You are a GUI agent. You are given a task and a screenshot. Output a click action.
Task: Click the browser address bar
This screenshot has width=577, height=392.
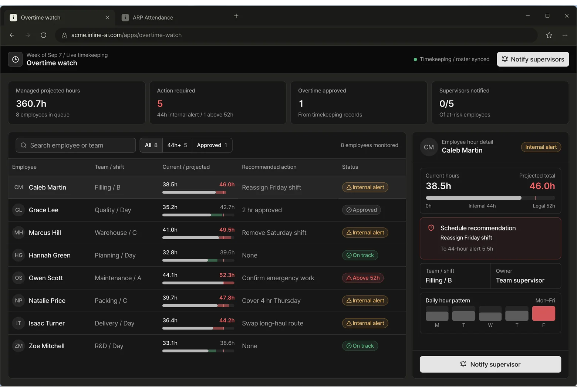click(296, 35)
